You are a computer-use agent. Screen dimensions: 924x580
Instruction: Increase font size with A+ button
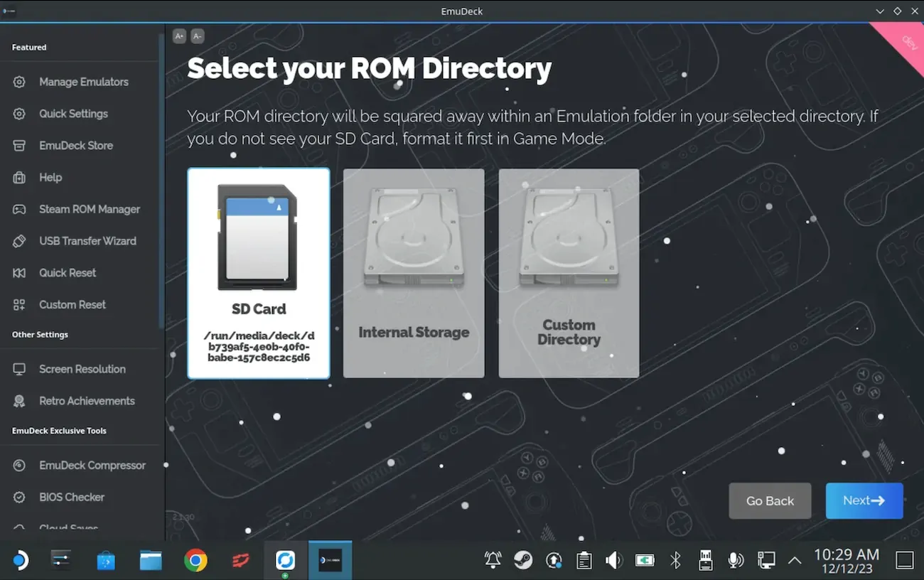pyautogui.click(x=179, y=36)
